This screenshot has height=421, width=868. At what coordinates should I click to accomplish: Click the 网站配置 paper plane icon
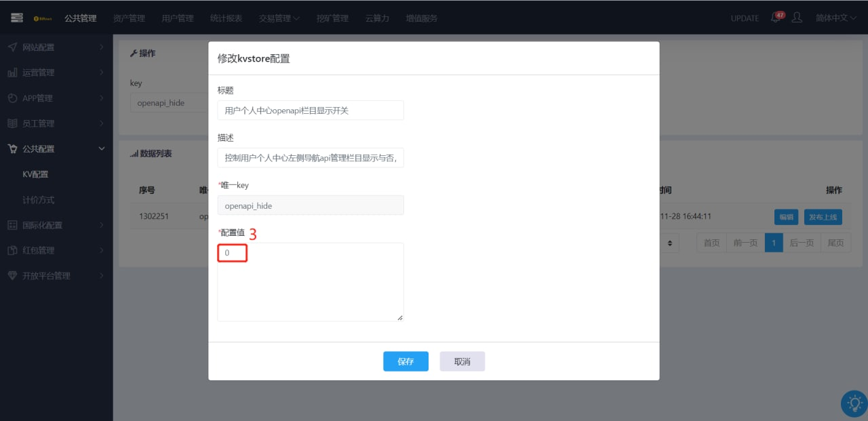point(12,47)
